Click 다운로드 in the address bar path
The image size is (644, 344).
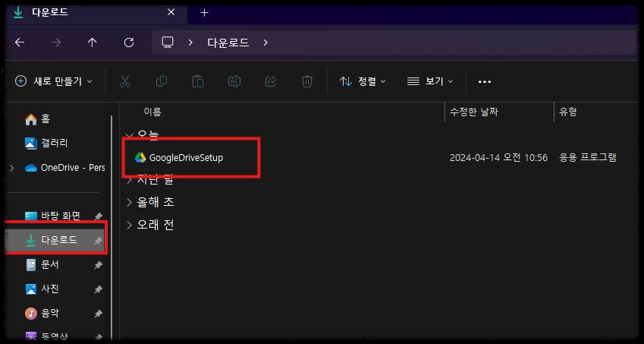228,43
